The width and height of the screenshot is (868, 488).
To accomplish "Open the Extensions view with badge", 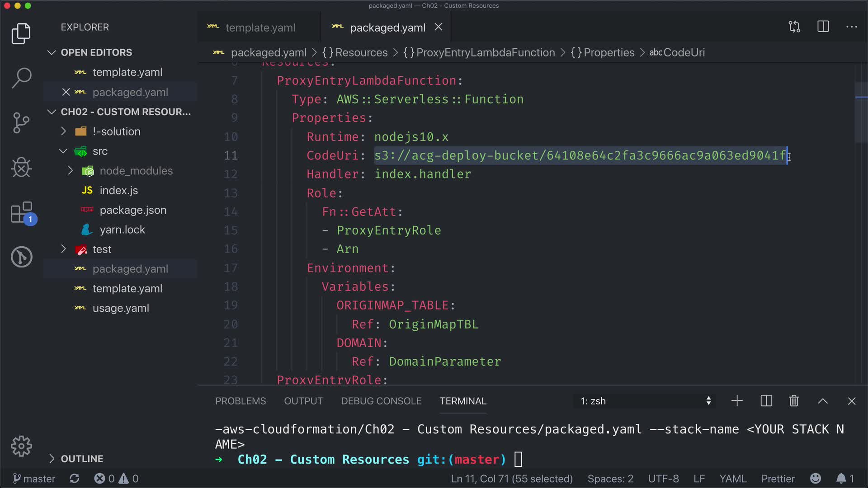I will [21, 212].
